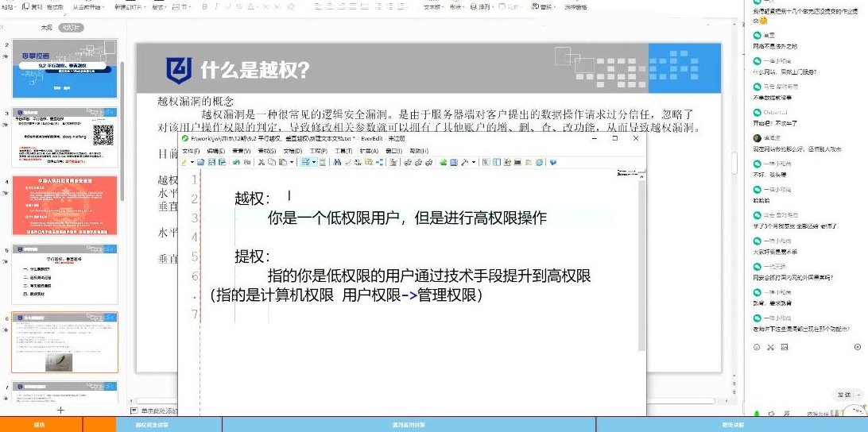Toggle the green microphone icon under chat panel
The height and width of the screenshot is (432, 868).
[x=757, y=413]
